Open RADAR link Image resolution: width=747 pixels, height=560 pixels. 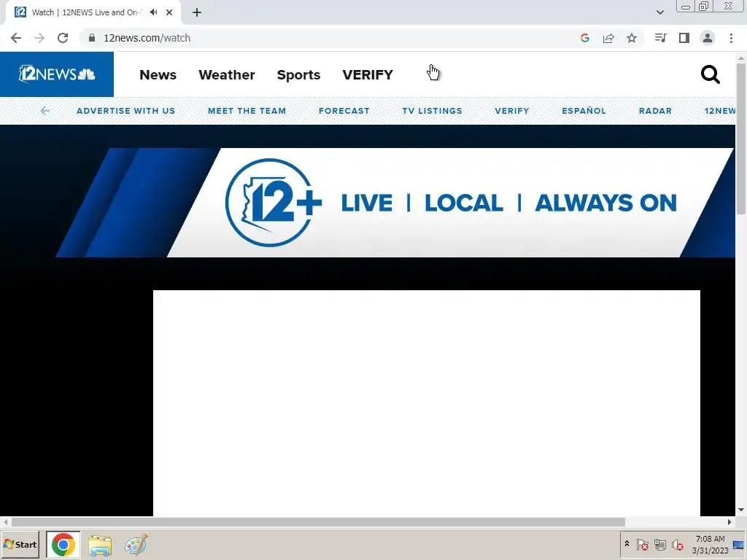655,111
